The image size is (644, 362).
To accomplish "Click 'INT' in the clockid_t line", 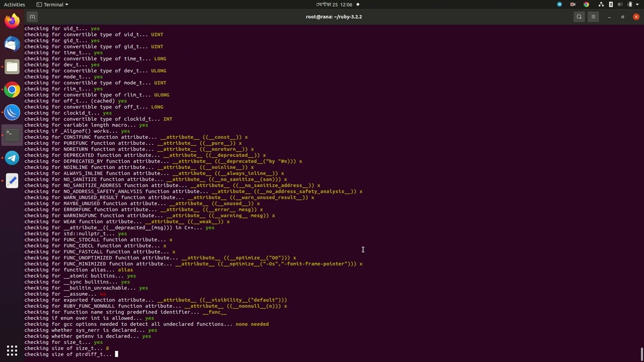I will (168, 119).
